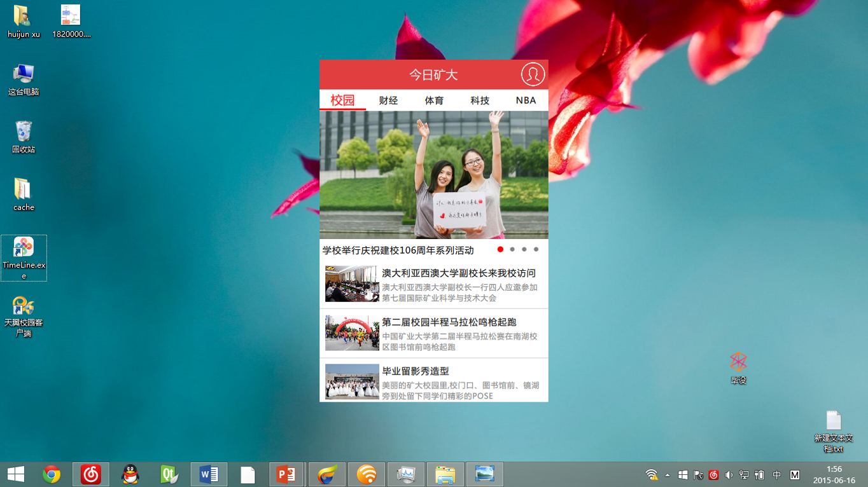Click thumbnail of the marathon article

(x=352, y=333)
